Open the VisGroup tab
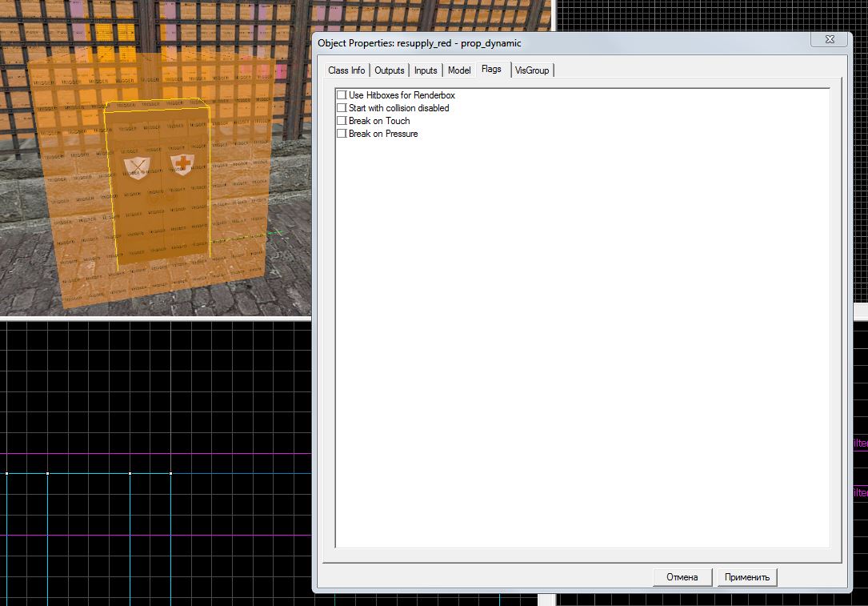 click(532, 70)
